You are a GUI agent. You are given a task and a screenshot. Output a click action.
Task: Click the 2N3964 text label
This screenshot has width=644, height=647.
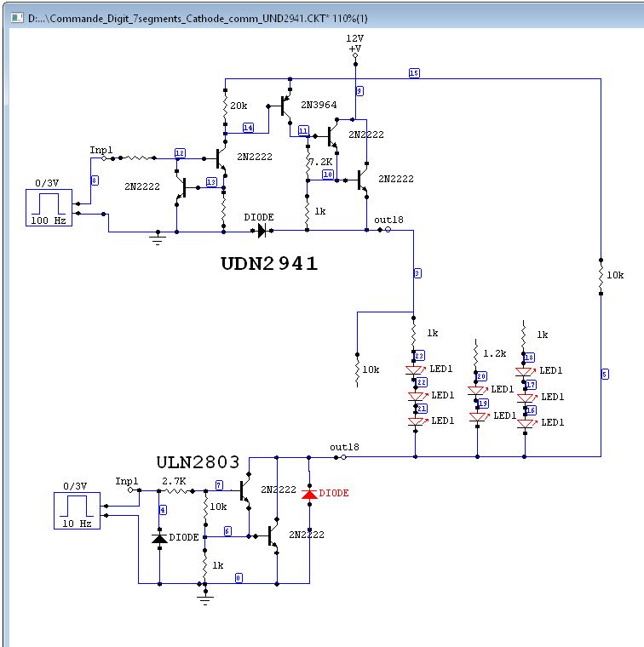coord(319,105)
